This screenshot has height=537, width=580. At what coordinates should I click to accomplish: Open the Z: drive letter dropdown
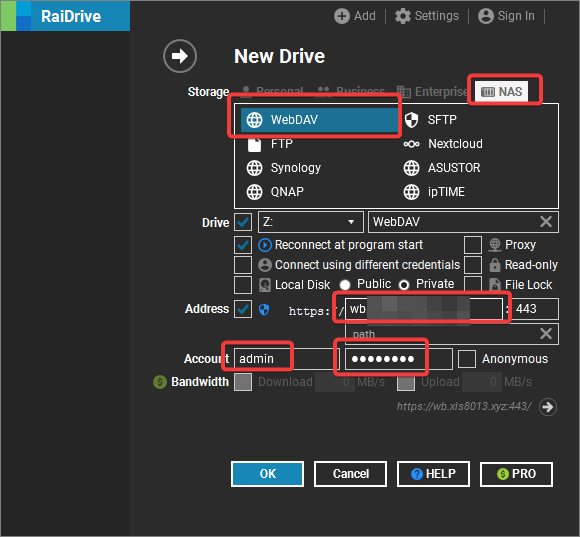click(x=311, y=222)
